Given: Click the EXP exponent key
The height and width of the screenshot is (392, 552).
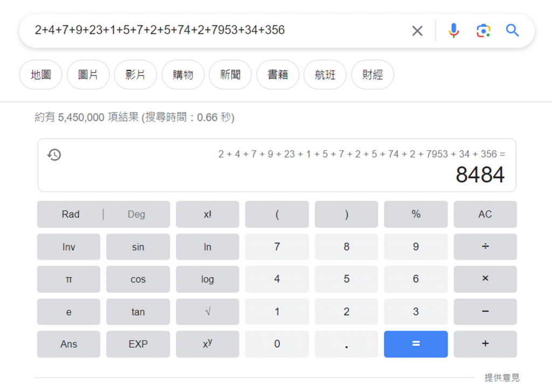Looking at the screenshot, I should tap(138, 344).
